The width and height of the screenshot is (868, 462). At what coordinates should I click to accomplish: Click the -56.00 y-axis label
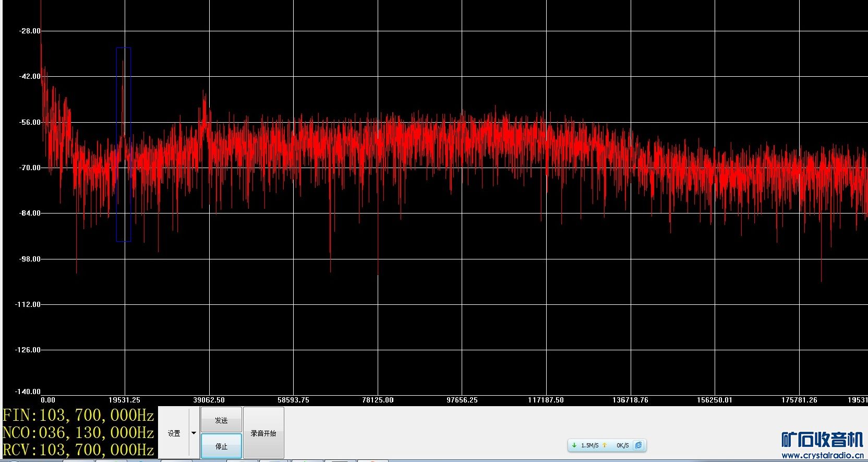point(30,122)
